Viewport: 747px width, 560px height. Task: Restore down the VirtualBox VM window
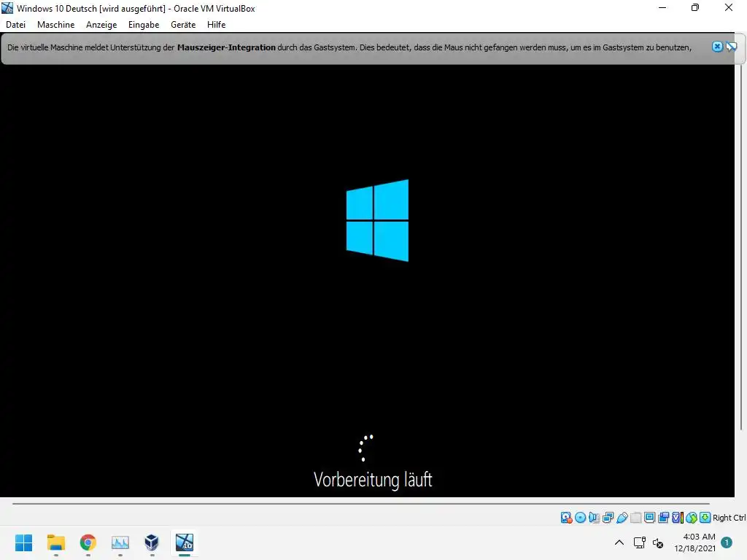695,8
